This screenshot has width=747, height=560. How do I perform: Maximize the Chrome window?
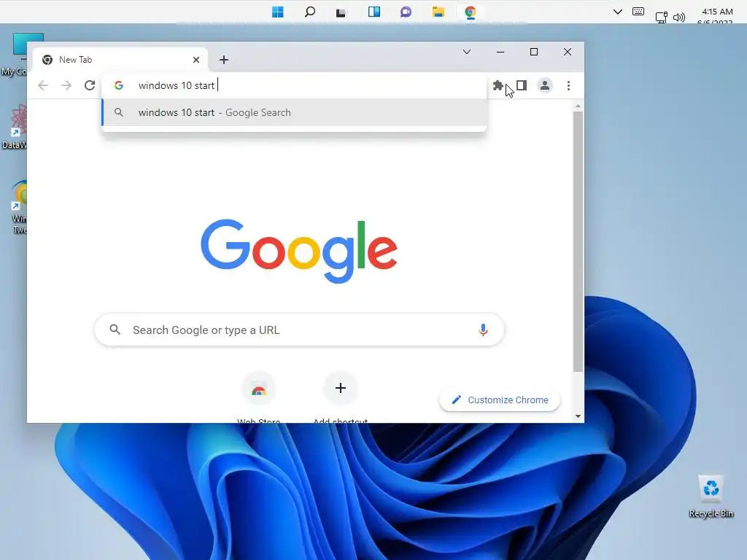534,52
